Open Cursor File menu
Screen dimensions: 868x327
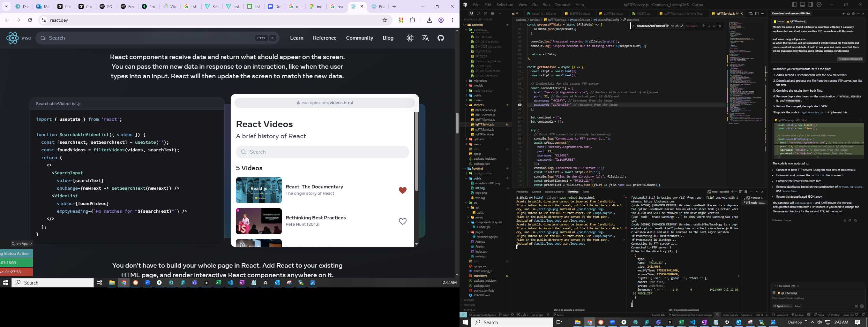click(x=476, y=5)
